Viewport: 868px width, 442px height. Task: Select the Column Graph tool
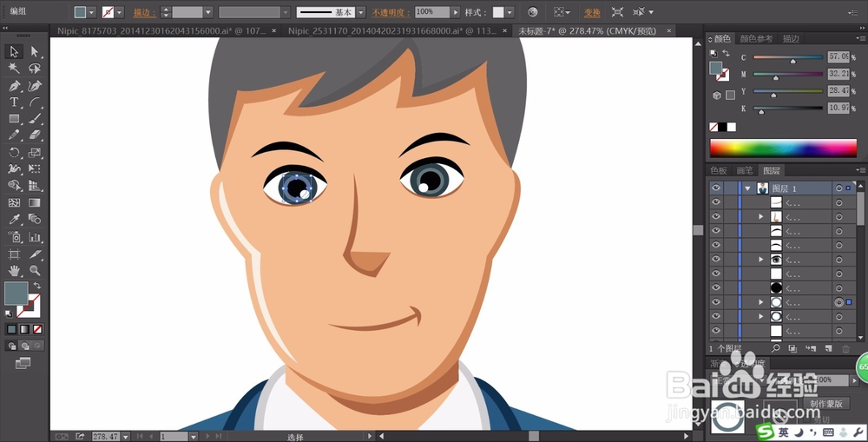[35, 237]
